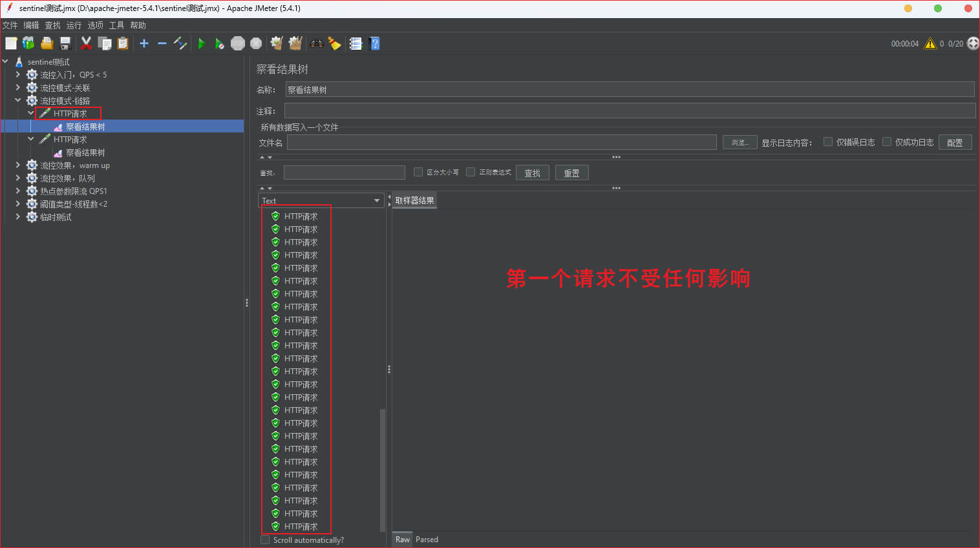Click the Cut scissors icon
This screenshot has width=980, height=548.
click(x=86, y=43)
